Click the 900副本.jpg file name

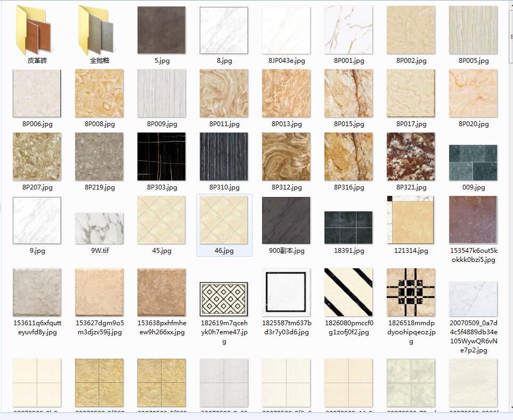[286, 251]
